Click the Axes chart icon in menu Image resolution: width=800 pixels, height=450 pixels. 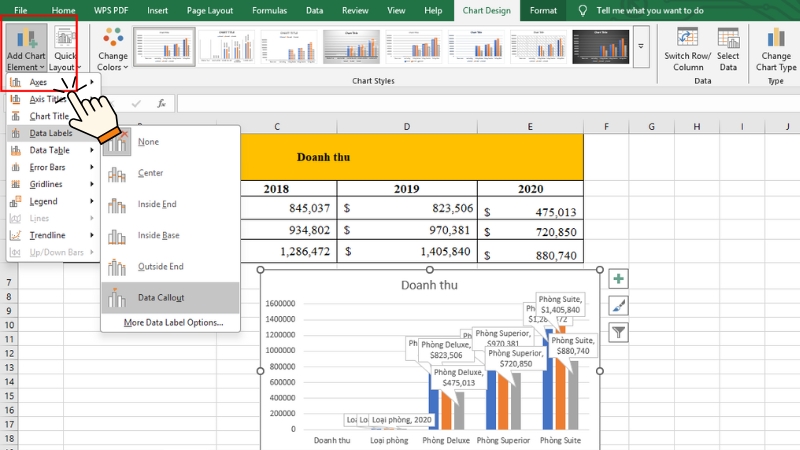coord(15,82)
